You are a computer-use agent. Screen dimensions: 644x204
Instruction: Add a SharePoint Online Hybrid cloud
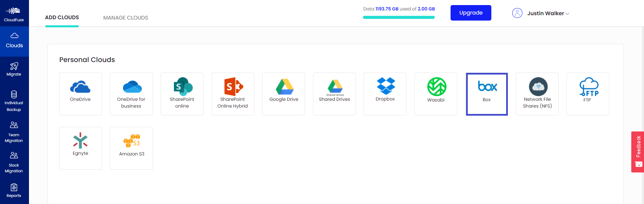[233, 94]
